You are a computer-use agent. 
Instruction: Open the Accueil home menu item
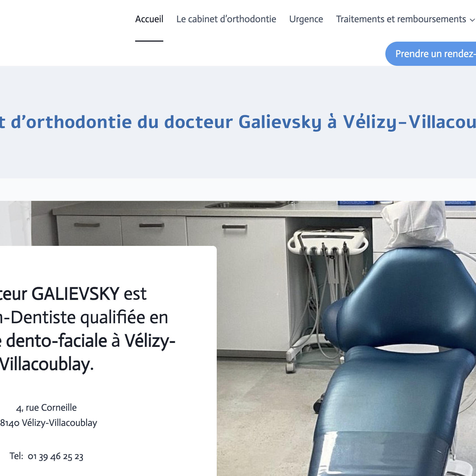click(149, 19)
